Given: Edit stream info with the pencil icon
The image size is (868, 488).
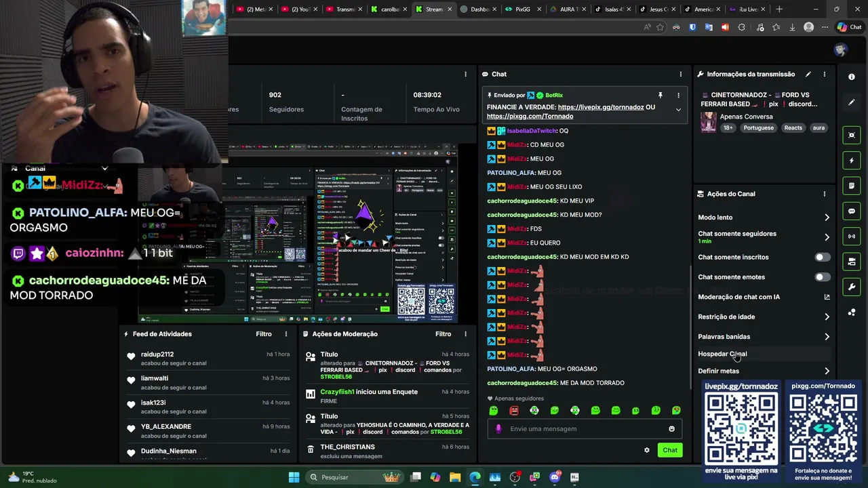Looking at the screenshot, I should coord(808,74).
